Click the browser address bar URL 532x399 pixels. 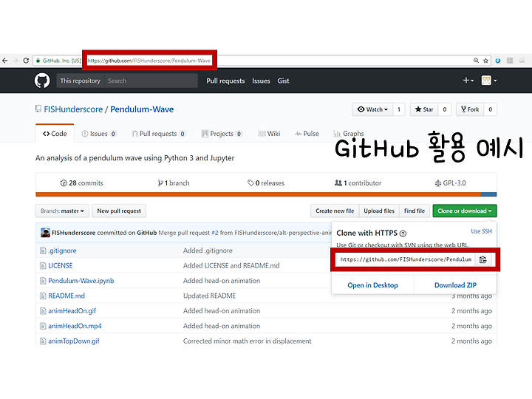149,61
